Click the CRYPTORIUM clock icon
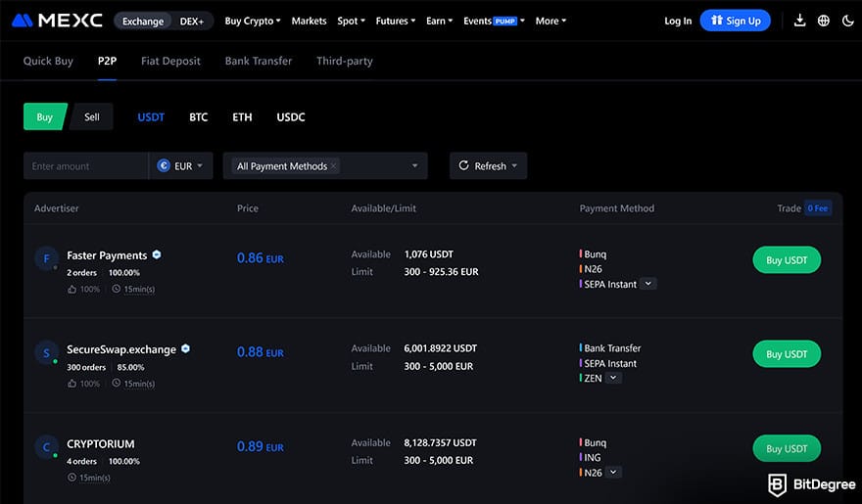 (x=72, y=478)
